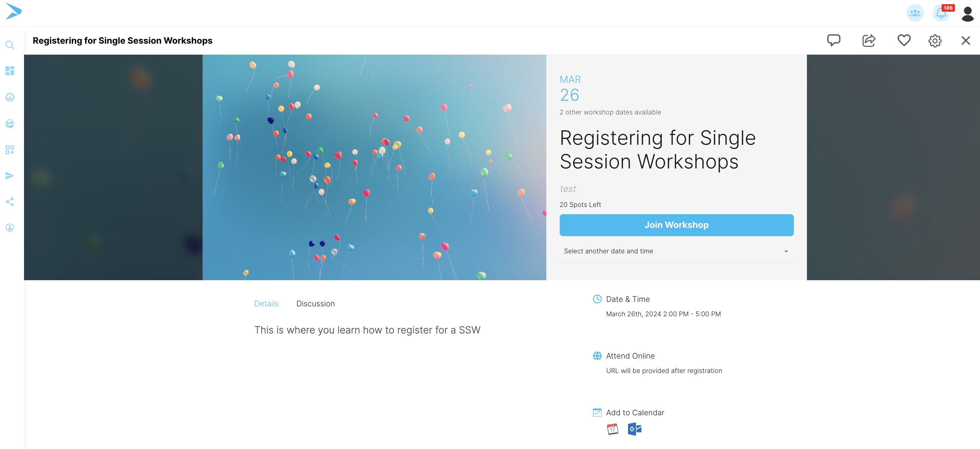Viewport: 980px width, 449px height.
Task: Click the share arrow icon in header
Action: [869, 40]
